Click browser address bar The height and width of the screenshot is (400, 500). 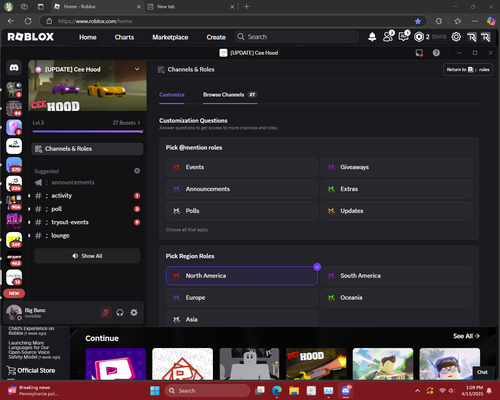(x=233, y=21)
